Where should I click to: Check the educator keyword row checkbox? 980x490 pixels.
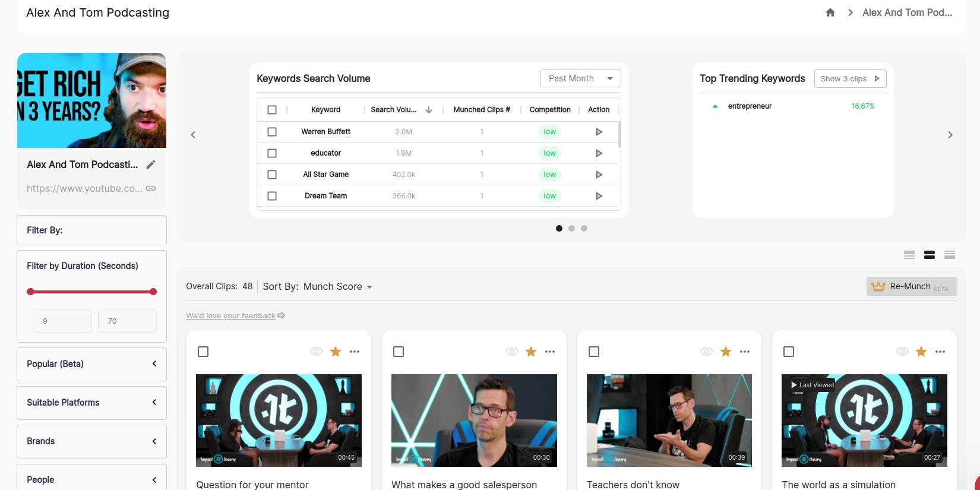(272, 153)
